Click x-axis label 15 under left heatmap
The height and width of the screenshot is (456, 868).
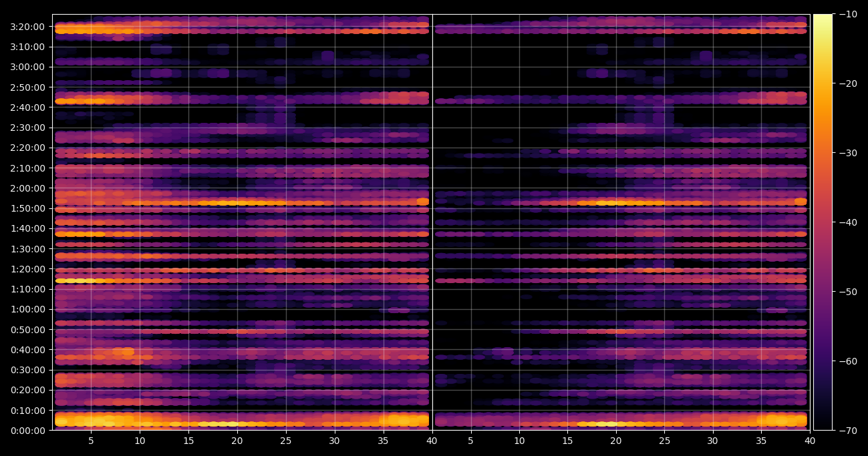pyautogui.click(x=188, y=441)
